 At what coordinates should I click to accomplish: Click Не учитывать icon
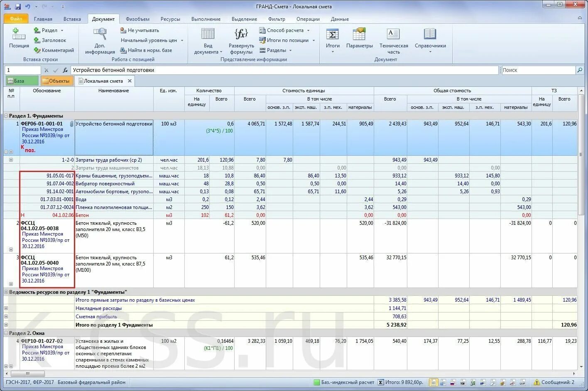pos(123,30)
